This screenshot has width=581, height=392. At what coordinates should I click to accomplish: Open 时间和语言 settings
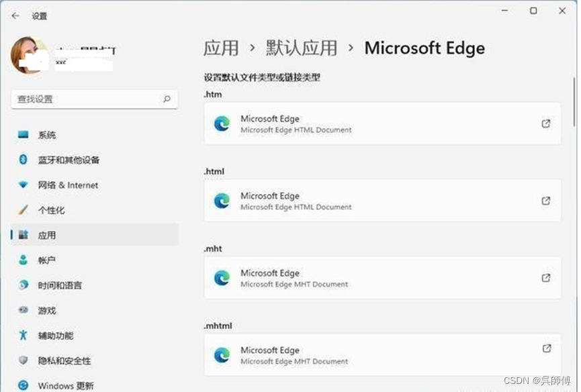coord(95,285)
